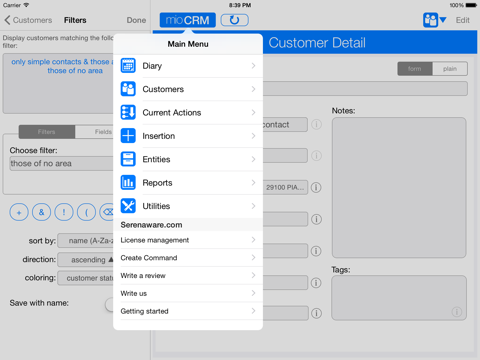Click the ampersand AND operator button

41,212
